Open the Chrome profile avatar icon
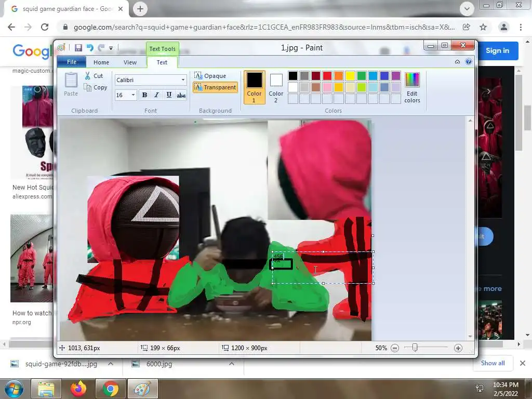 click(x=504, y=27)
